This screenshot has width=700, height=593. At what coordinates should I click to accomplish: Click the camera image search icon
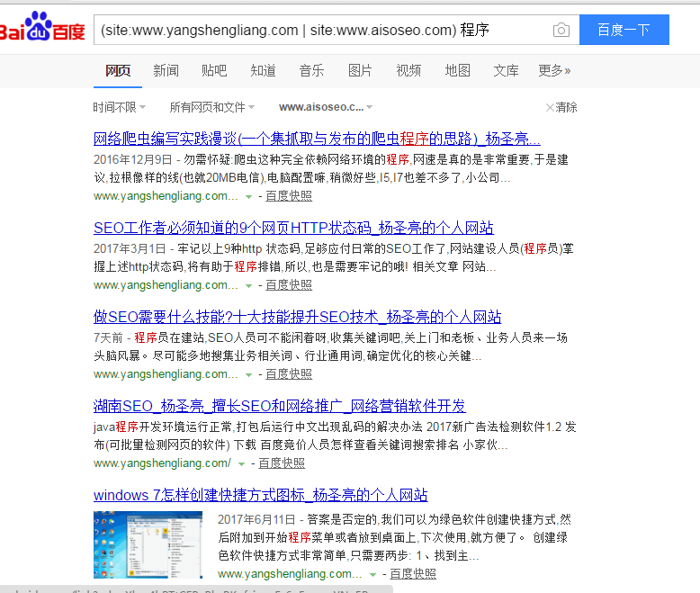coord(561,30)
